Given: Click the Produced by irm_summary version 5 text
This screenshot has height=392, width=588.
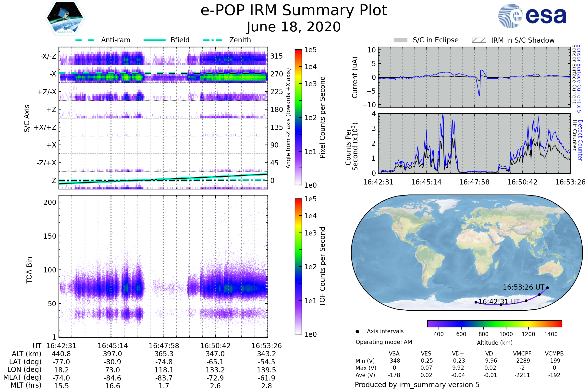Looking at the screenshot, I should click(417, 385).
